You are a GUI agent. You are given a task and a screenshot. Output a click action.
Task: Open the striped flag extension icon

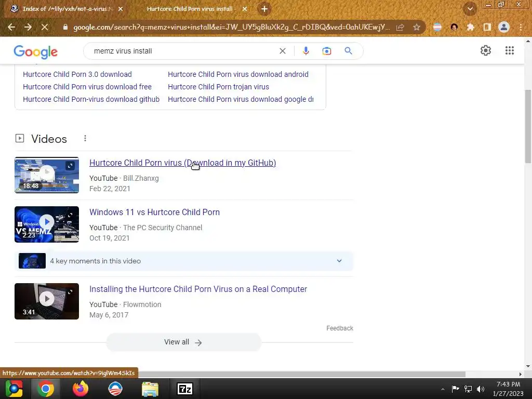(x=437, y=27)
